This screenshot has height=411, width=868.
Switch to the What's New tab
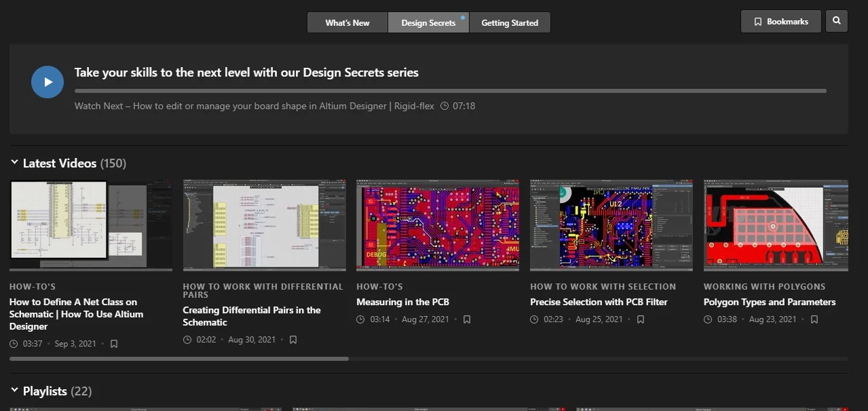point(347,22)
